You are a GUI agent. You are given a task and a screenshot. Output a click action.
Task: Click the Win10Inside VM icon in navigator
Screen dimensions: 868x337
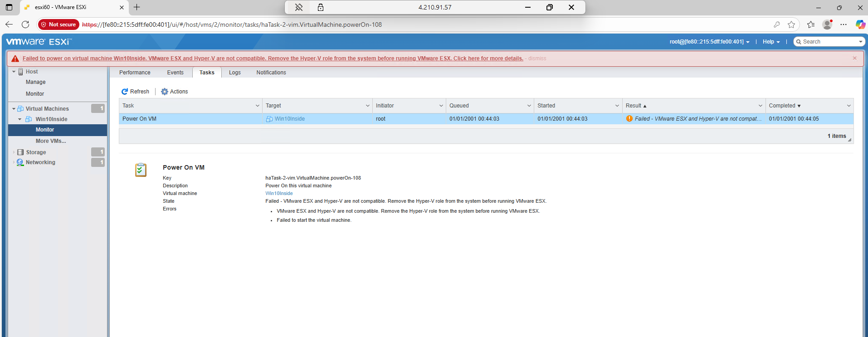[x=29, y=119]
